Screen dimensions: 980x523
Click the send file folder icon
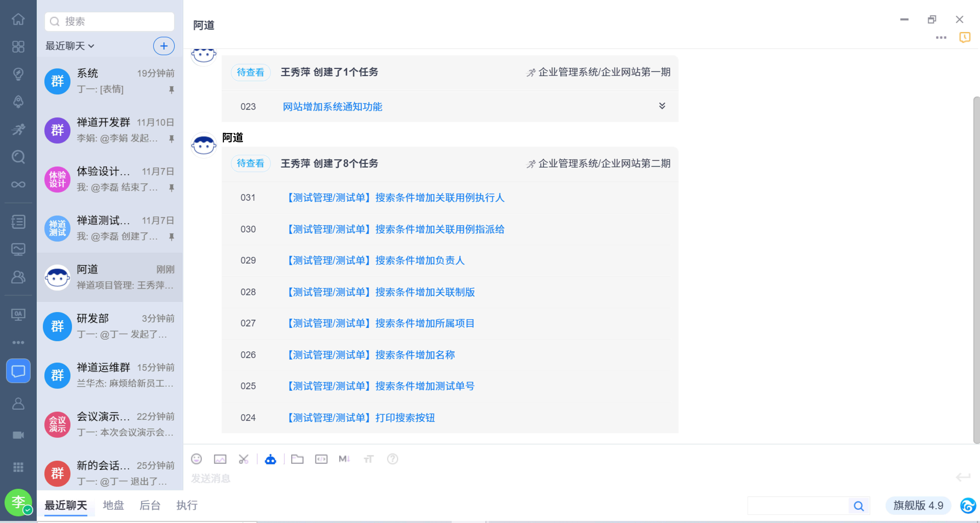(297, 459)
